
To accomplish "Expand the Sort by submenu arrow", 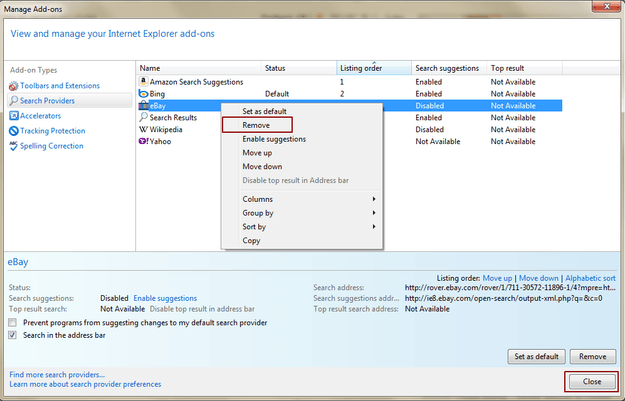I will [x=374, y=226].
